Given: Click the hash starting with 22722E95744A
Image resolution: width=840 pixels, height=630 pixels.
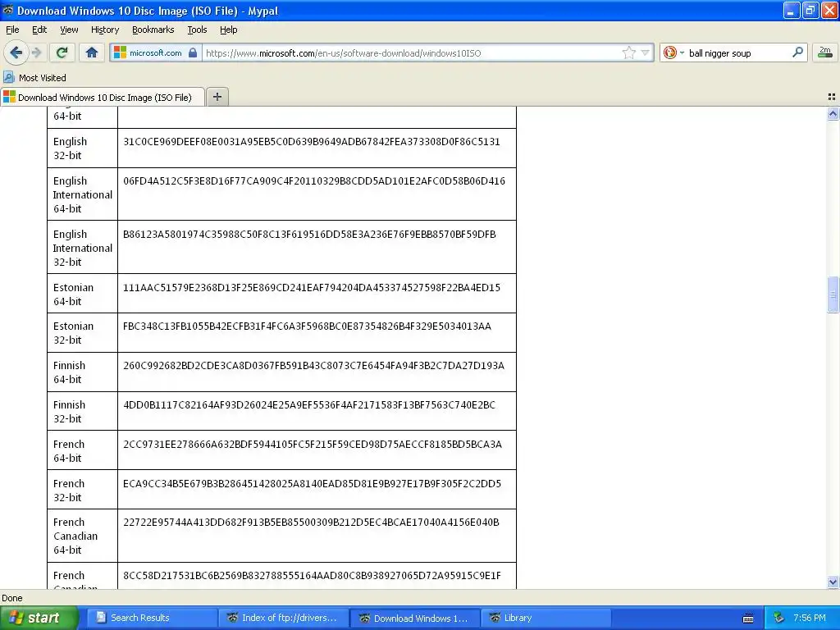Looking at the screenshot, I should (x=311, y=523).
